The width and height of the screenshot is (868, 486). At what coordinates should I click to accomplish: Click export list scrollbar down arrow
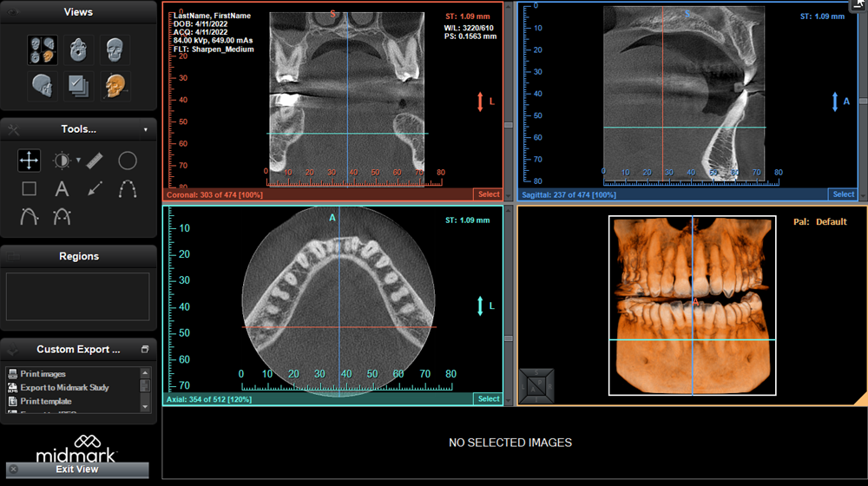point(145,407)
